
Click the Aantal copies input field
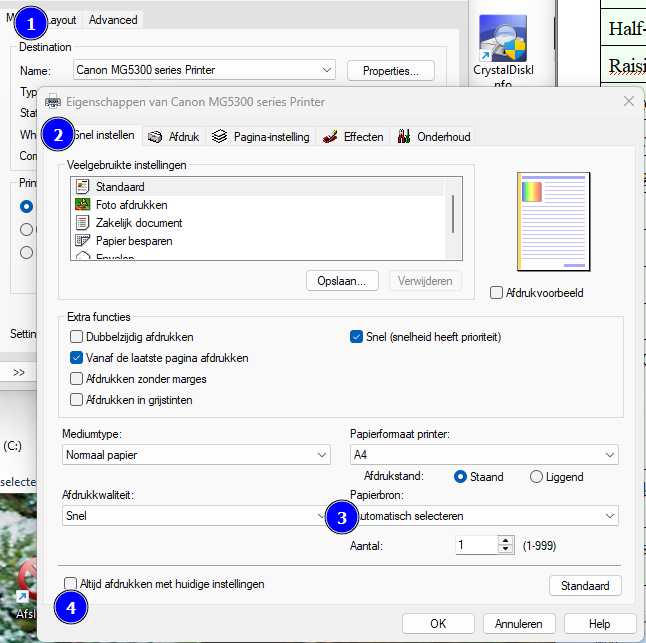point(476,545)
